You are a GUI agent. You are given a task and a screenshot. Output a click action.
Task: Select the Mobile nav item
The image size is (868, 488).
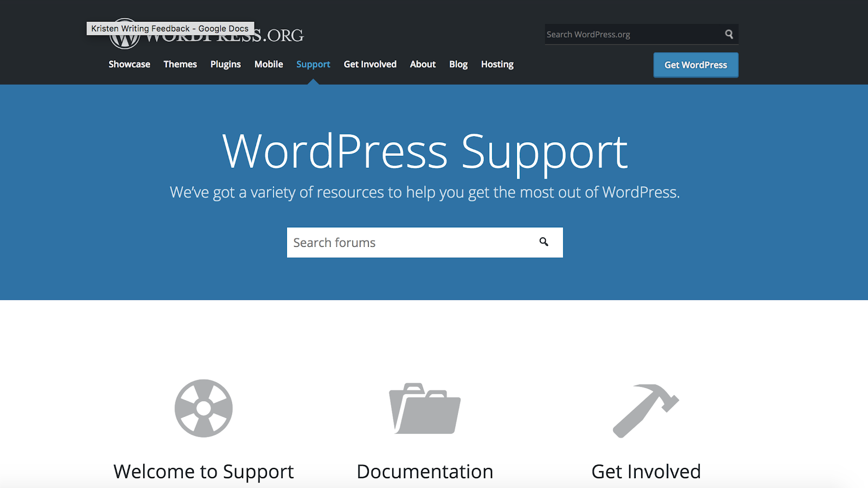269,64
